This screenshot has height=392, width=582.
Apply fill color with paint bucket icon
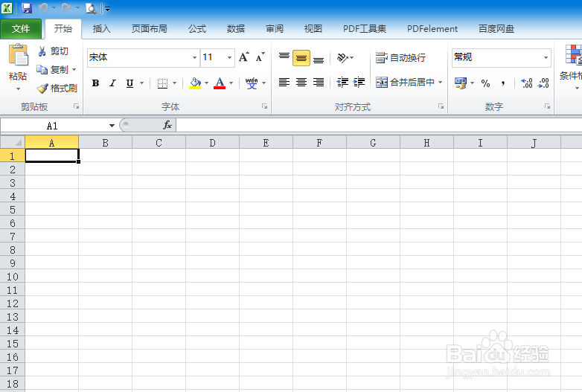[x=195, y=83]
